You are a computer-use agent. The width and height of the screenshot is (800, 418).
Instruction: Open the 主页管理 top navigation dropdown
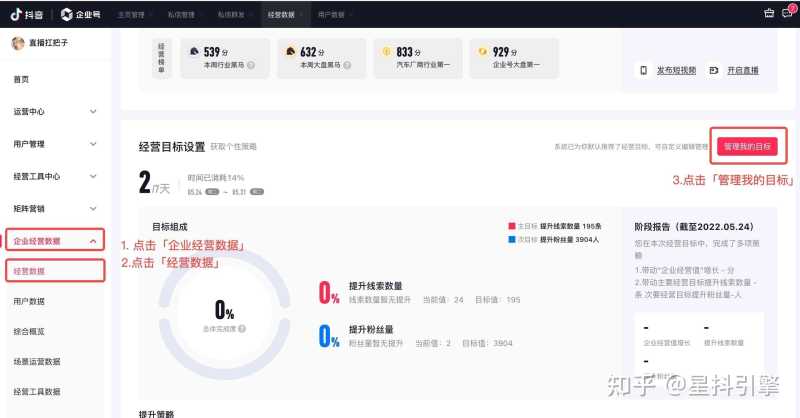pyautogui.click(x=134, y=15)
